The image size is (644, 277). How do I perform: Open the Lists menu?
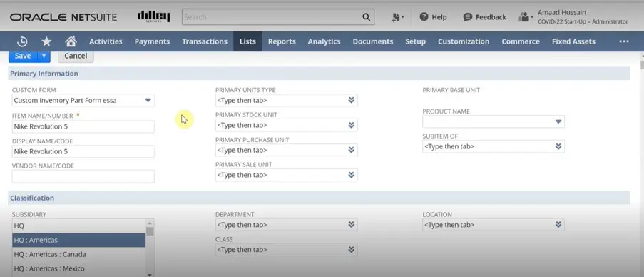(247, 41)
